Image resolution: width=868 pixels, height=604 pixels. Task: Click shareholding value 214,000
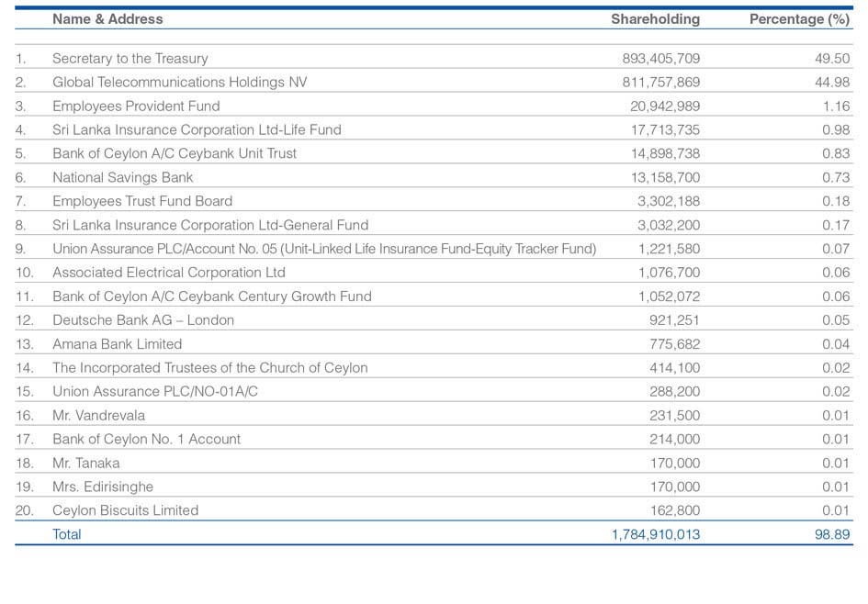(675, 439)
